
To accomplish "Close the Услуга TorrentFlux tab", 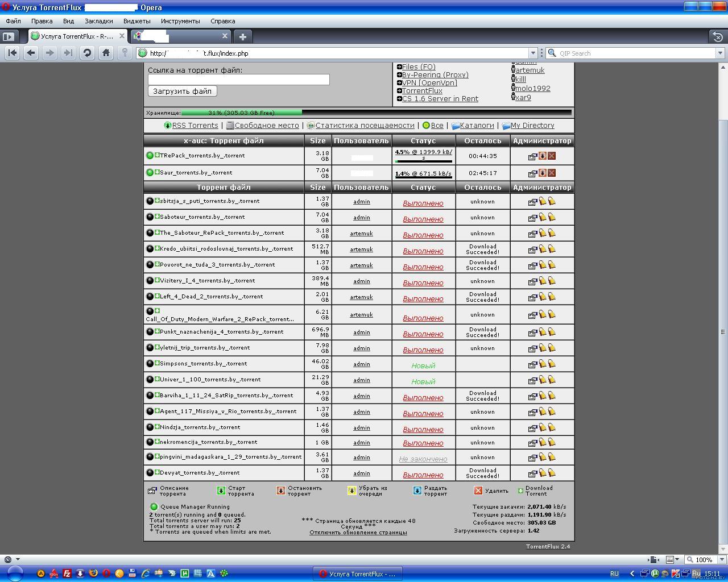I will click(x=122, y=36).
